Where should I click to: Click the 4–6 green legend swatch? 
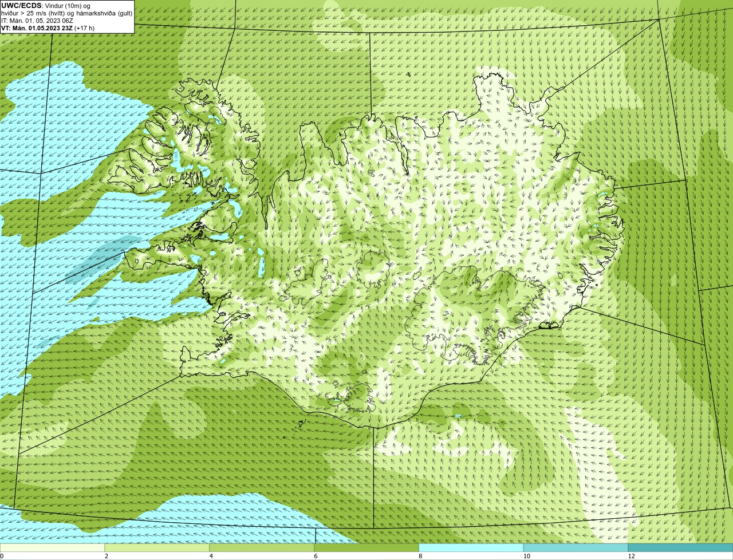262,548
